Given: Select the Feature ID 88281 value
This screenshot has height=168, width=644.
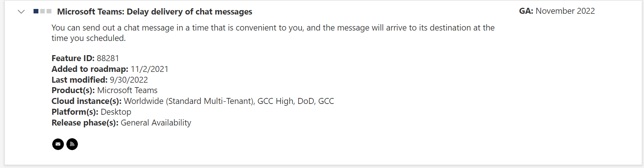Looking at the screenshot, I should [x=108, y=58].
